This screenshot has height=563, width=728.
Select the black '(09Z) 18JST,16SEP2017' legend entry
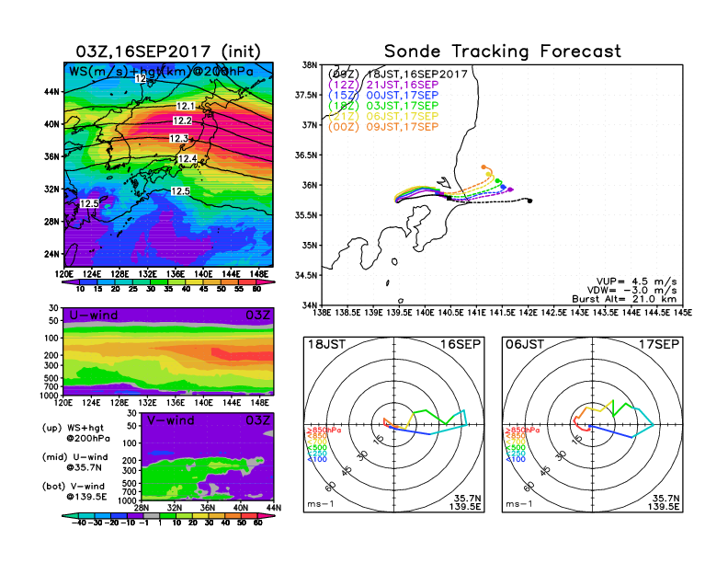397,75
